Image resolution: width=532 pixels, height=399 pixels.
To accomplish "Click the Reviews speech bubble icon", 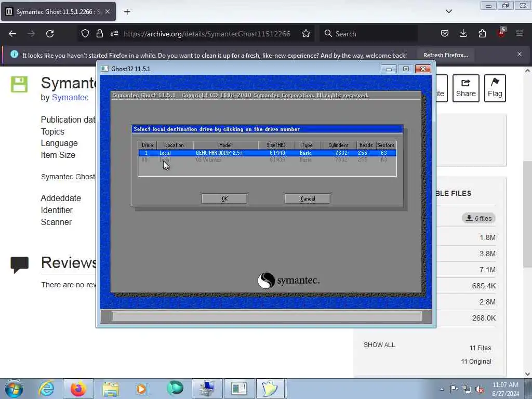I will point(19,264).
